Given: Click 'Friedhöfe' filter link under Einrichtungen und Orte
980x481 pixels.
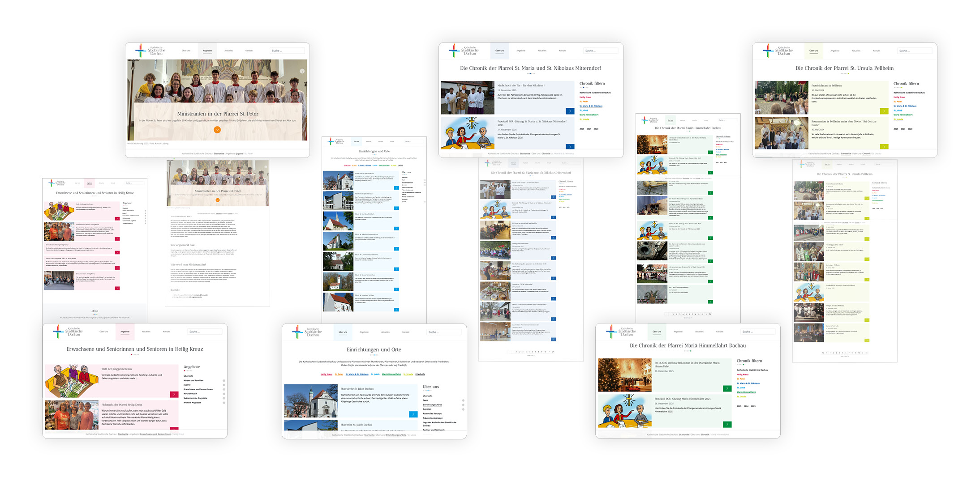Looking at the screenshot, I should tap(420, 374).
